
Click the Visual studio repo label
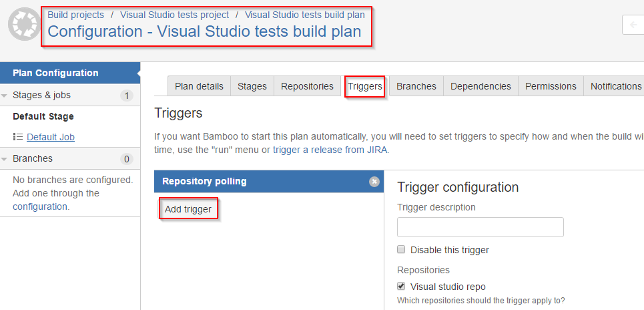[448, 287]
